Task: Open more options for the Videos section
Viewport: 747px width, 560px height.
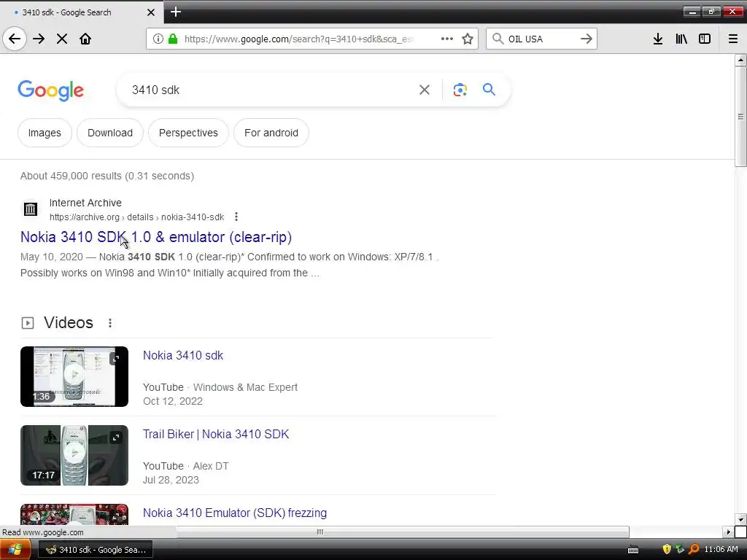Action: click(x=110, y=323)
